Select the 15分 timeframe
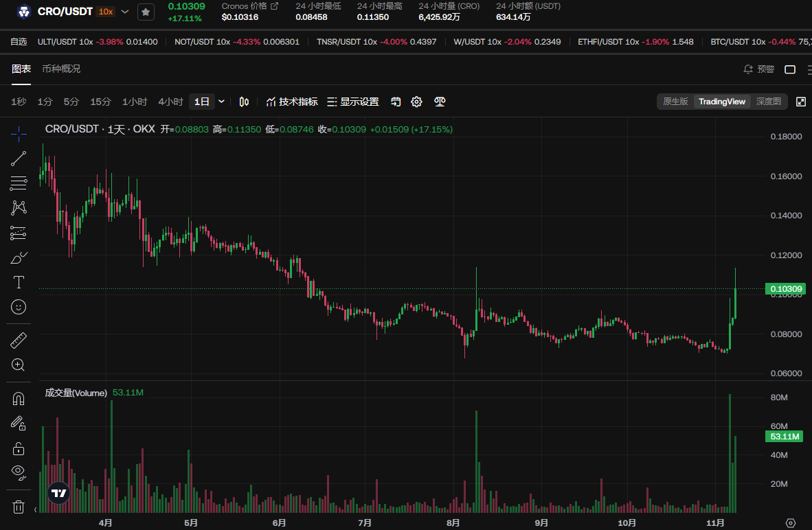Viewport: 812px width, 530px height. coord(100,102)
